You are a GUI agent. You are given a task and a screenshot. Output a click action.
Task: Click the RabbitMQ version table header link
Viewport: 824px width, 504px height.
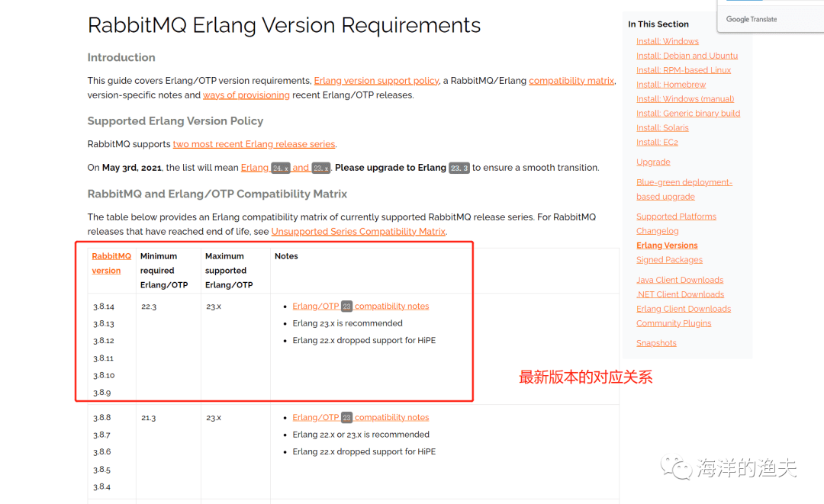tap(111, 263)
